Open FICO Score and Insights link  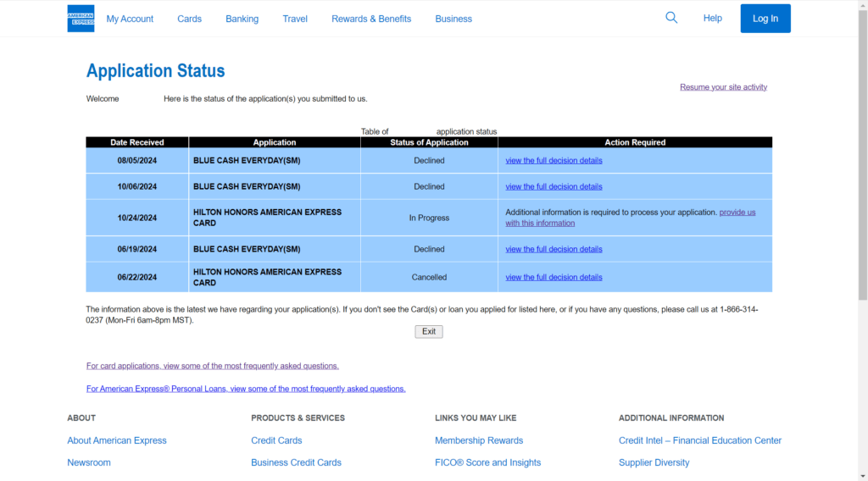[487, 462]
